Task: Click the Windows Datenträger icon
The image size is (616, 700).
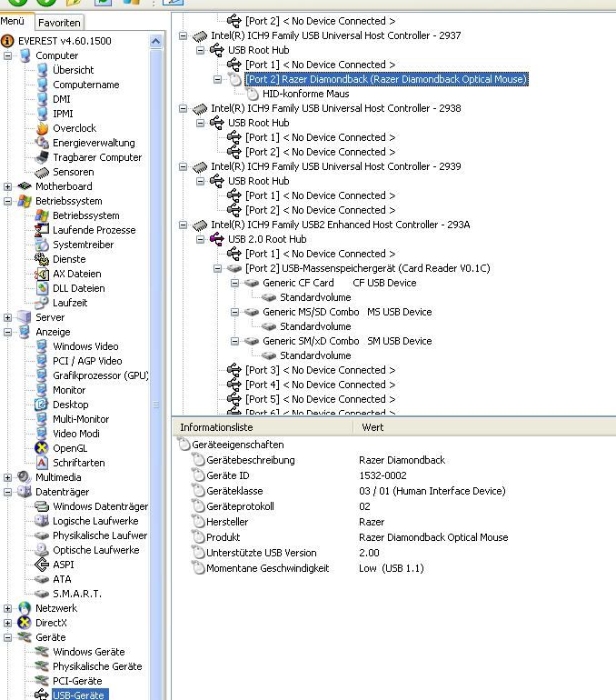Action: coord(42,506)
